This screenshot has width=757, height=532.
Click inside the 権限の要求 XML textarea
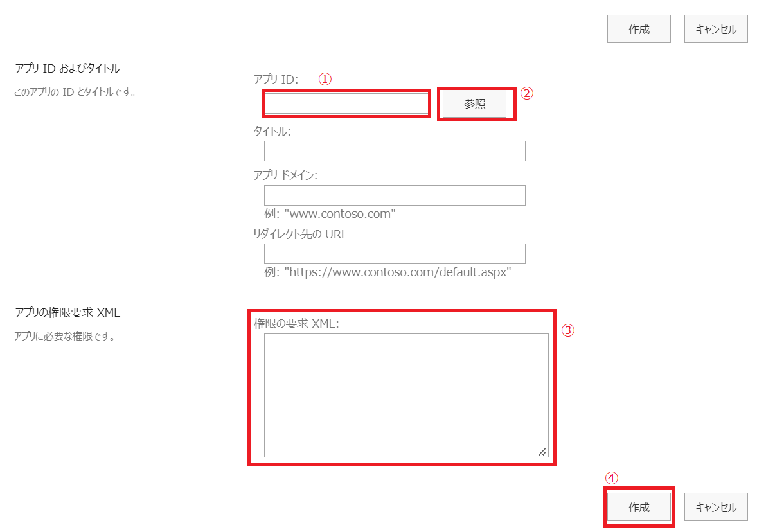coord(406,395)
